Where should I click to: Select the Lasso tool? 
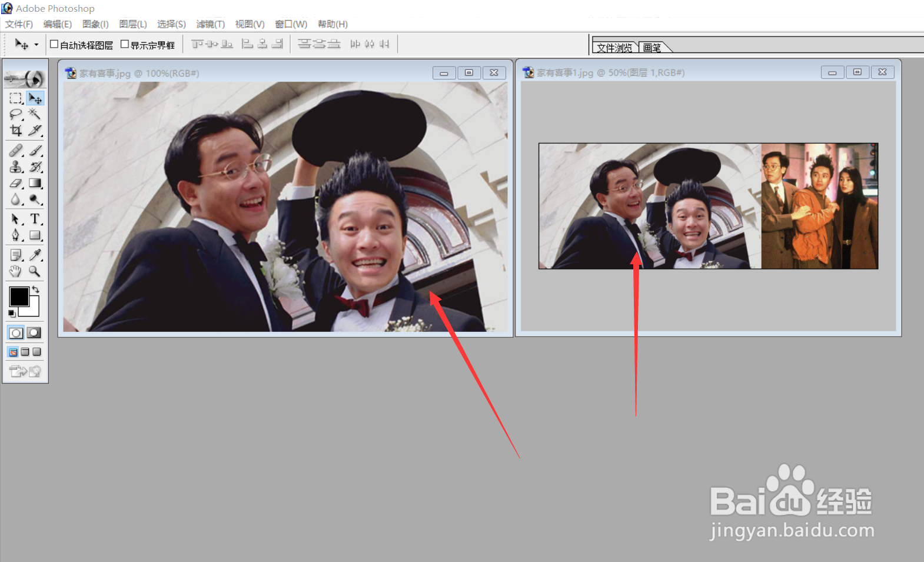[16, 114]
